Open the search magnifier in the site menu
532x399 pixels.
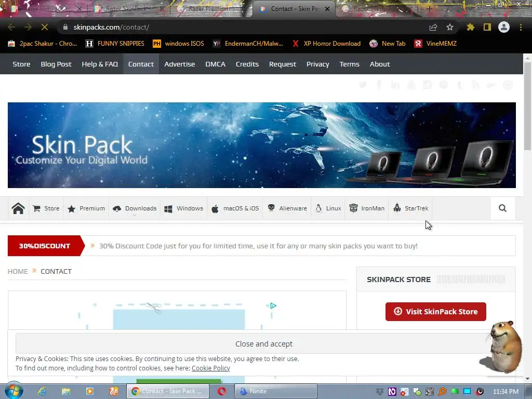[x=502, y=208]
